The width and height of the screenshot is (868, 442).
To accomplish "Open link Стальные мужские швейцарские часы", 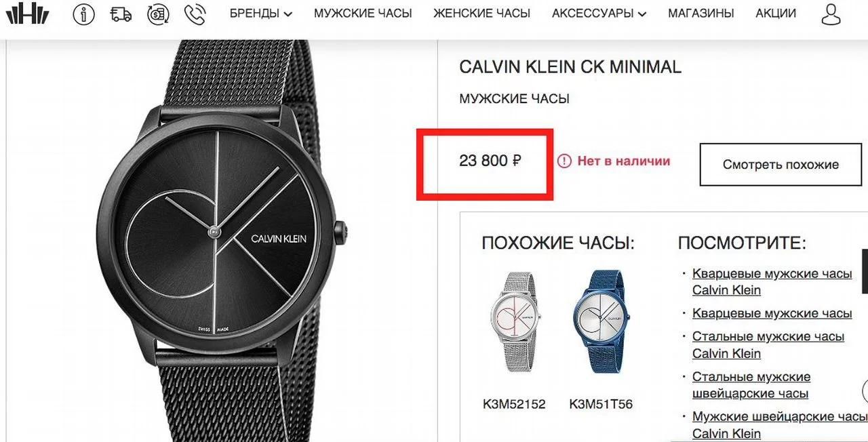I will coord(751,385).
